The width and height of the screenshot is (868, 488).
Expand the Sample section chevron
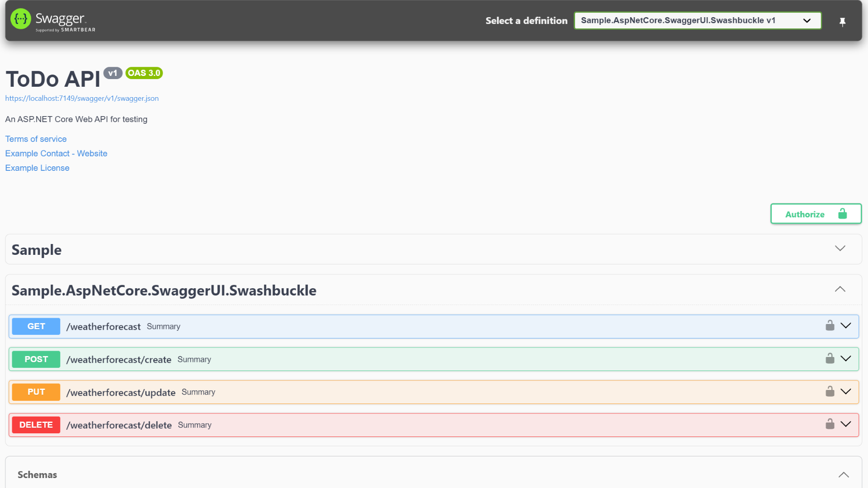click(840, 249)
